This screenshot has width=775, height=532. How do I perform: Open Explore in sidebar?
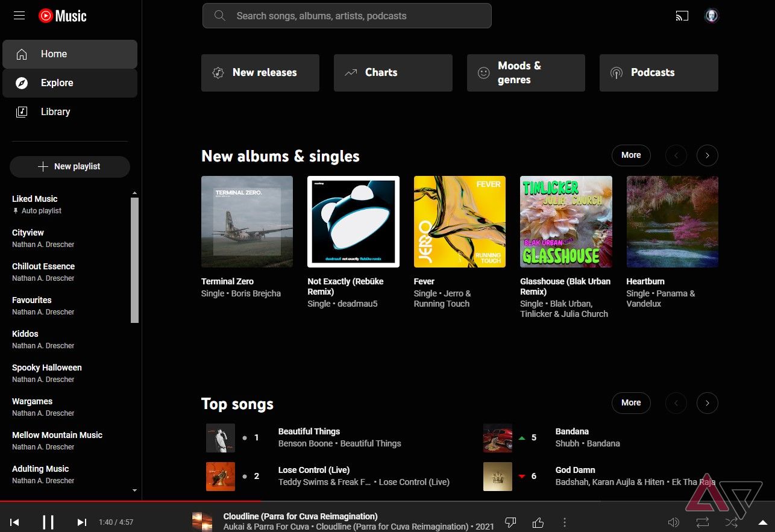70,83
